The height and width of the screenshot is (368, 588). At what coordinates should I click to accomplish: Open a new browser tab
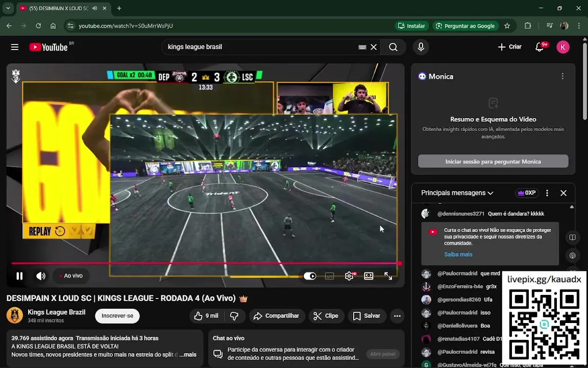[119, 8]
